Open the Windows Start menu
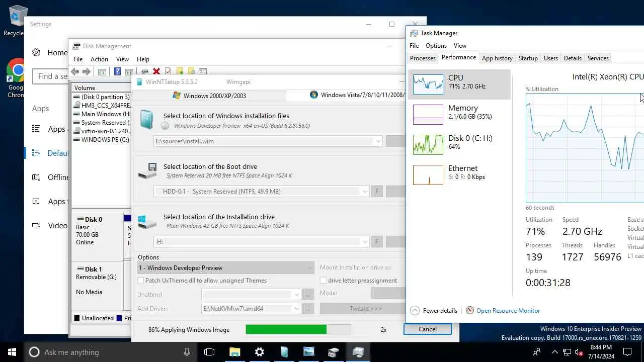This screenshot has height=362, width=644. 12,352
